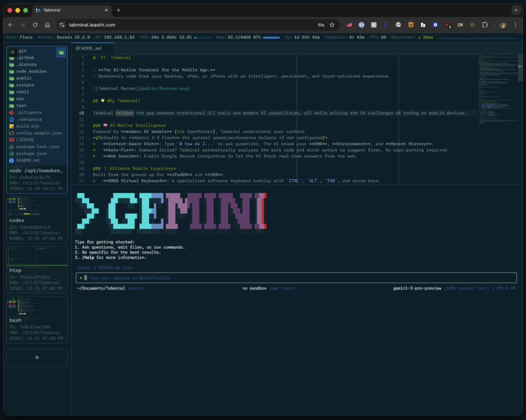Click the license icon beside LICENSE

(x=11, y=140)
